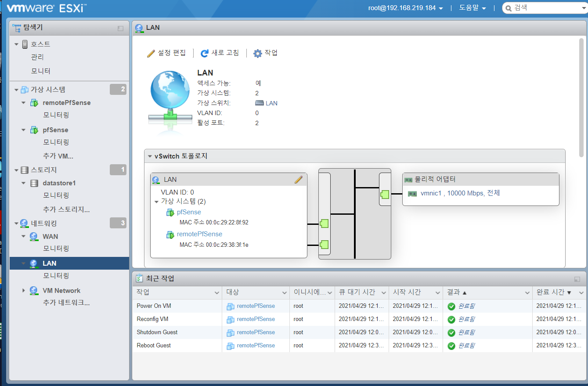The image size is (588, 386).
Task: Open the 도움말 help dropdown
Action: pos(473,8)
